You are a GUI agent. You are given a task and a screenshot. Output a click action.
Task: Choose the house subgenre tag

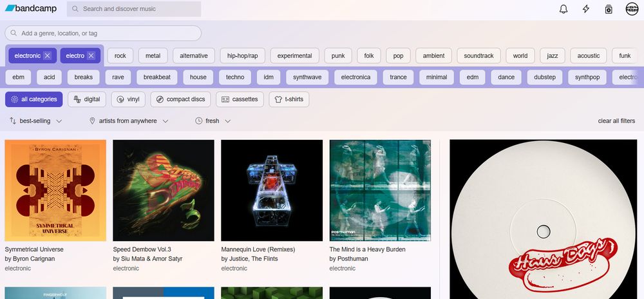[x=198, y=77]
